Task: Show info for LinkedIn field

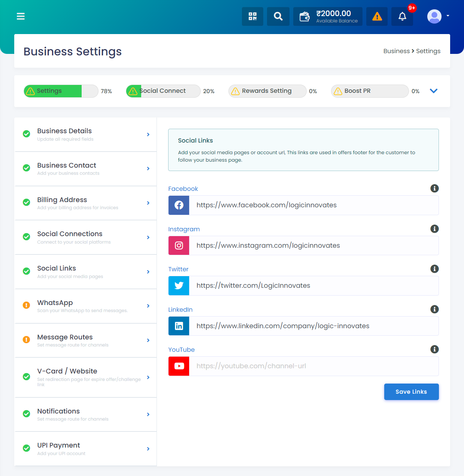Action: coord(434,309)
